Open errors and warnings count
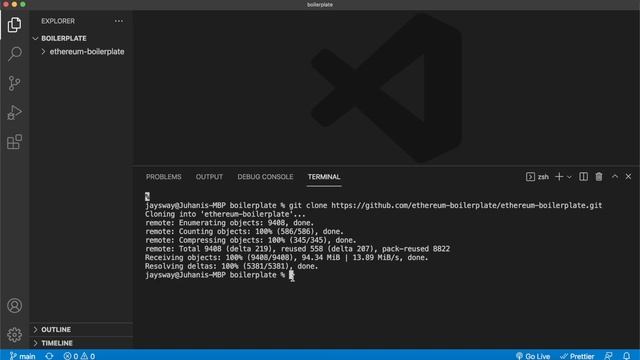The width and height of the screenshot is (640, 360). point(79,356)
